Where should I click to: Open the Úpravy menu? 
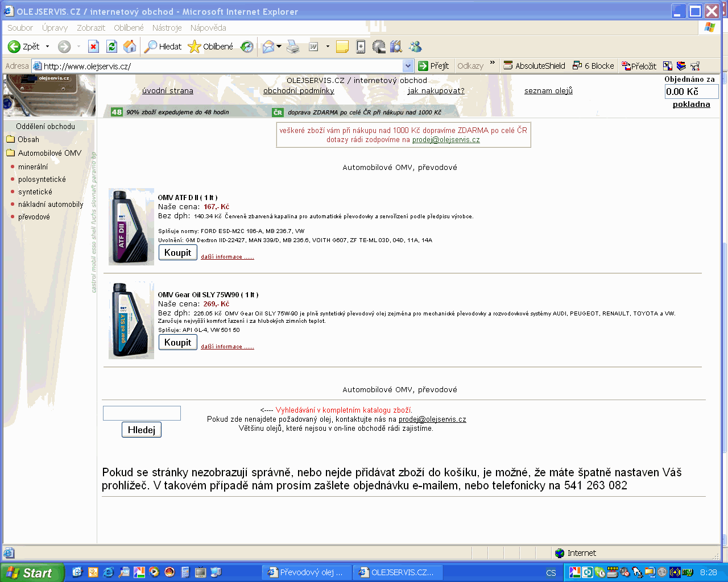(55, 27)
